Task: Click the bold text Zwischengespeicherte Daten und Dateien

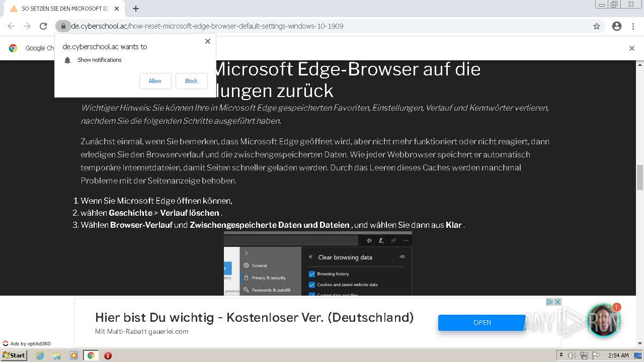Action: point(270,225)
